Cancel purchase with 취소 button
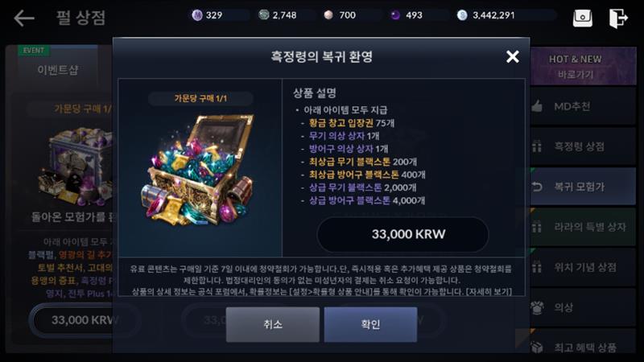 click(x=272, y=324)
